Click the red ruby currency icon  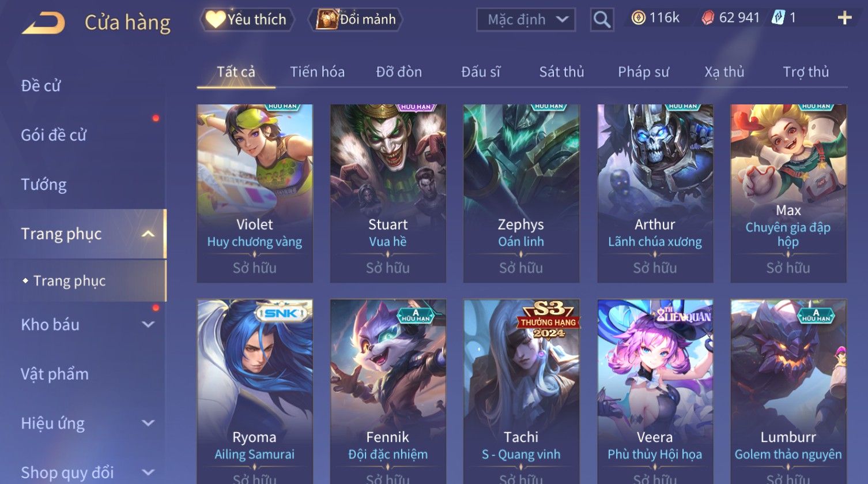tap(708, 18)
